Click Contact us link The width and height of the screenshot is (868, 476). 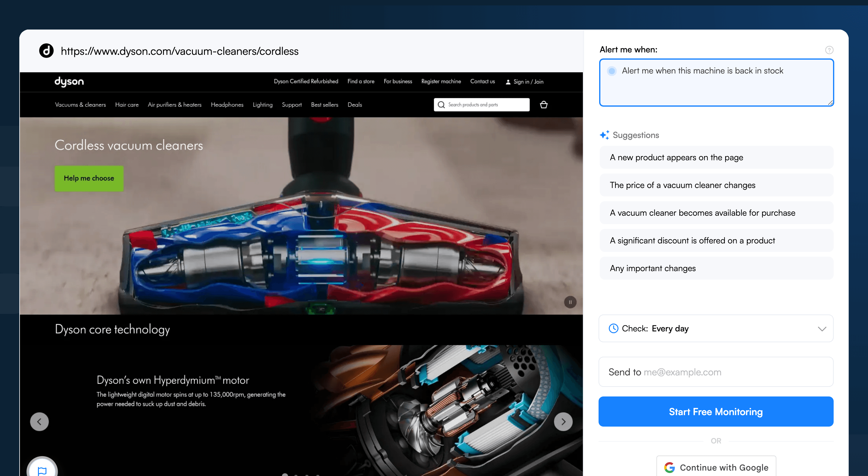[x=483, y=82]
